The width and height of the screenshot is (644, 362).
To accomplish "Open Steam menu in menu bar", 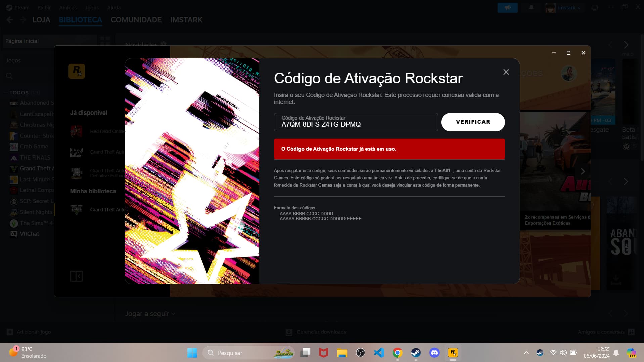I will click(18, 7).
